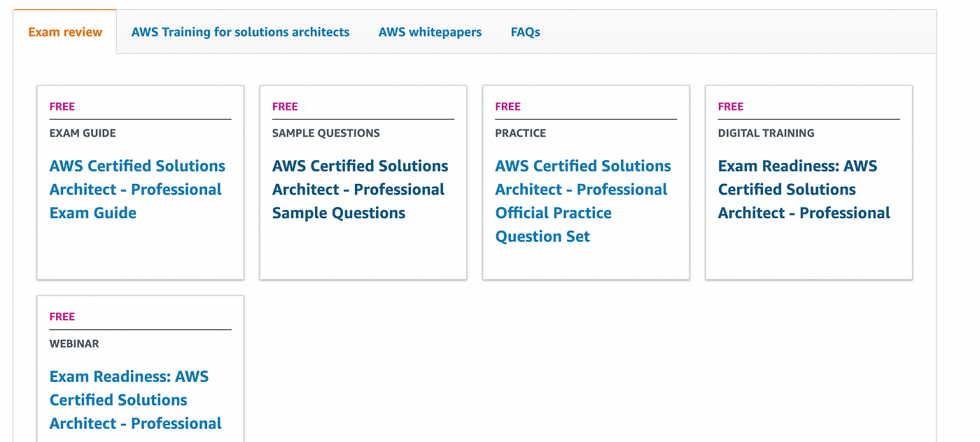Click the EXAM GUIDE category label
980x442 pixels.
tap(83, 133)
